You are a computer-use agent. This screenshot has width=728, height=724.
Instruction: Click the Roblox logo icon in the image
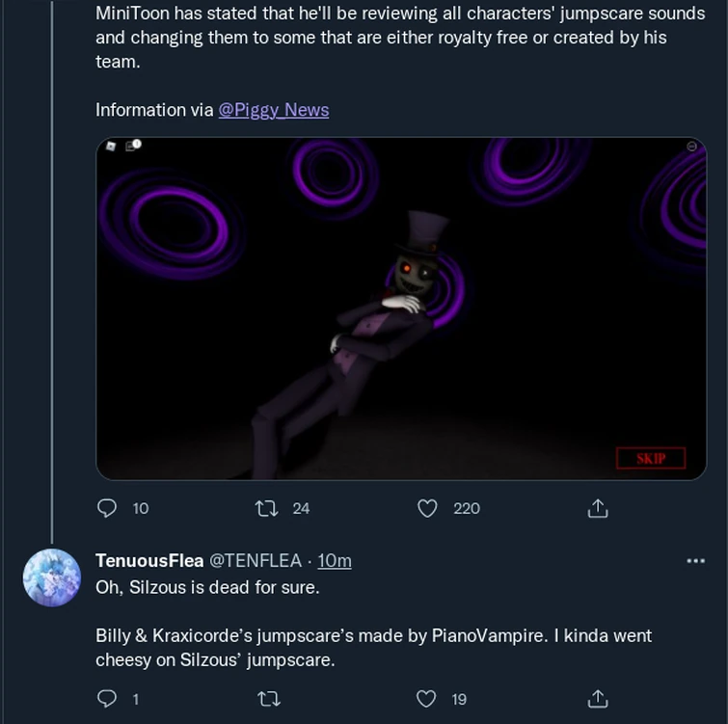(x=112, y=147)
